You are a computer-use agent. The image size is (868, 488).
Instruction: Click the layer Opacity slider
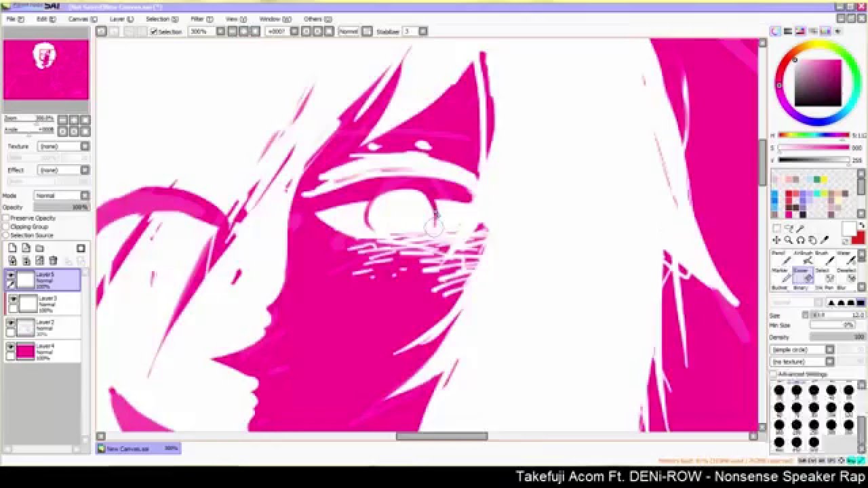pyautogui.click(x=62, y=207)
